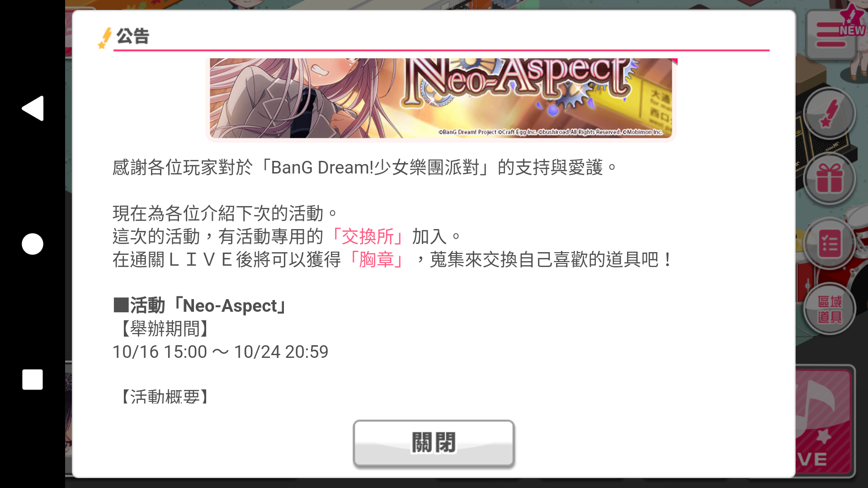Open the missions checklist icon

(829, 244)
